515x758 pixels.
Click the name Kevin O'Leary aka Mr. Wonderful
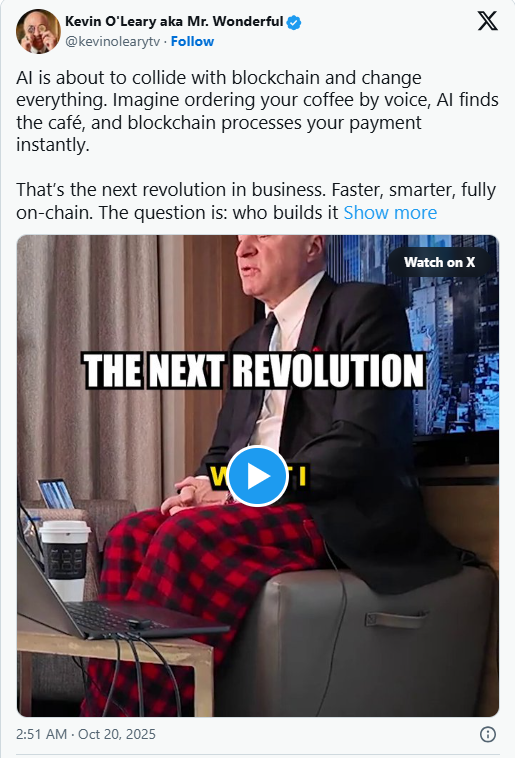click(174, 21)
